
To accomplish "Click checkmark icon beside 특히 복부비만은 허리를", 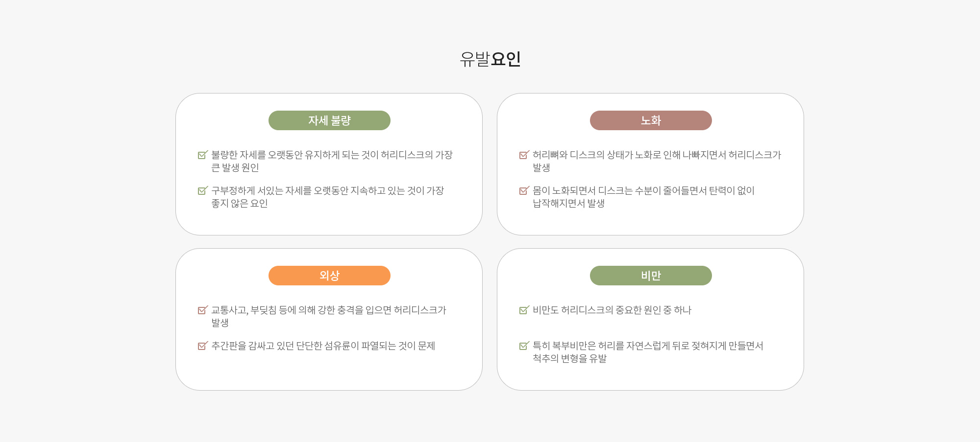I will point(524,346).
